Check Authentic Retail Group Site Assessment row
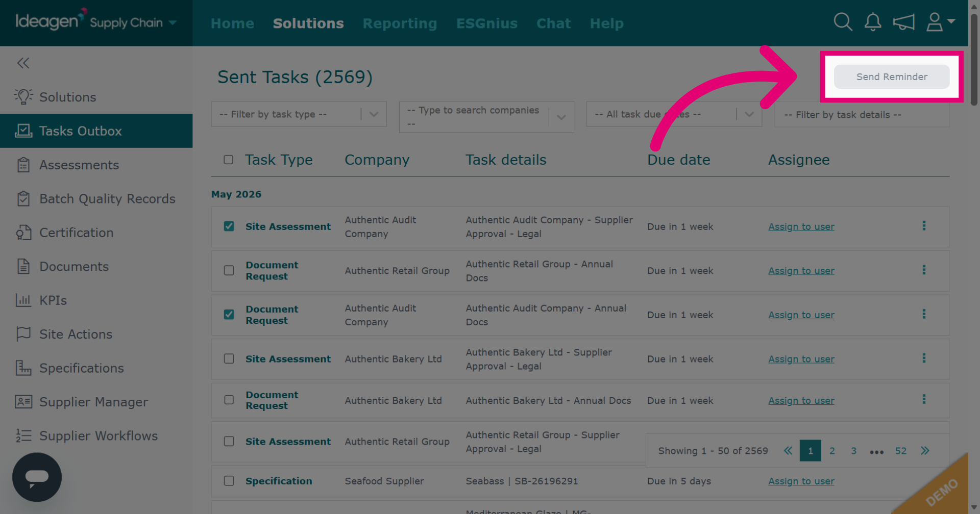980x514 pixels. pyautogui.click(x=229, y=441)
